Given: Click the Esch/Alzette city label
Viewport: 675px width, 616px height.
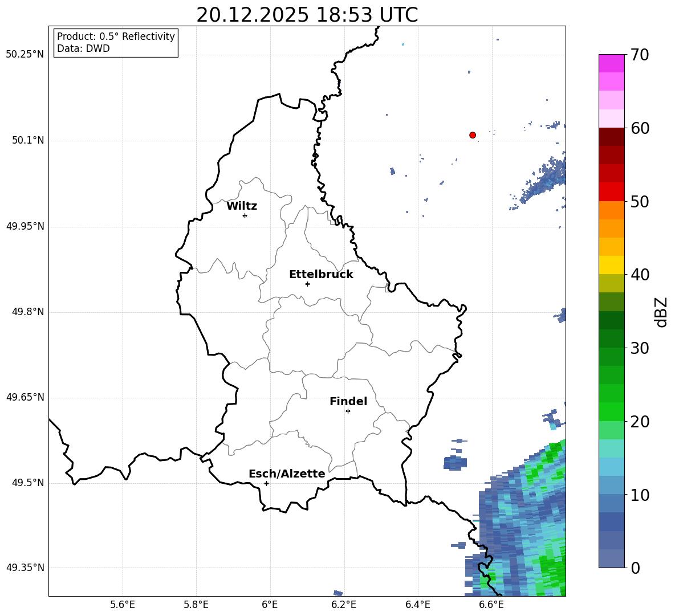Looking at the screenshot, I should tap(287, 474).
